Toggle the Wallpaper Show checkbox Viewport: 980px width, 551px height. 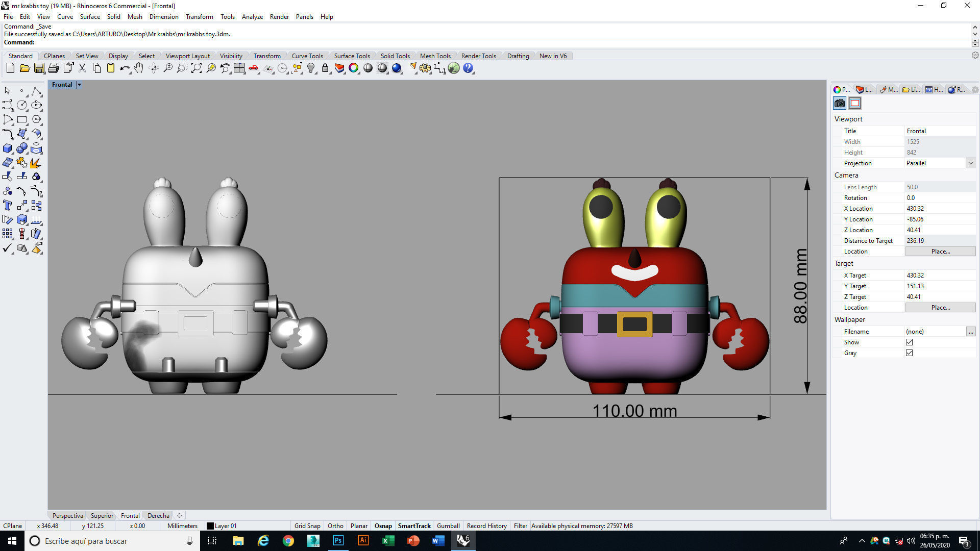pos(909,342)
